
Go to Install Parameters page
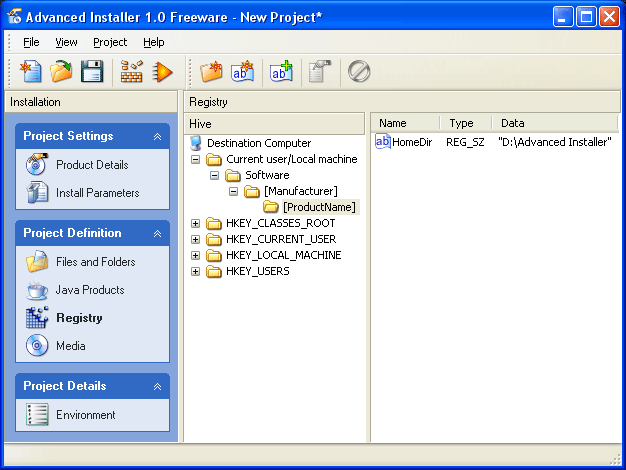pos(98,193)
